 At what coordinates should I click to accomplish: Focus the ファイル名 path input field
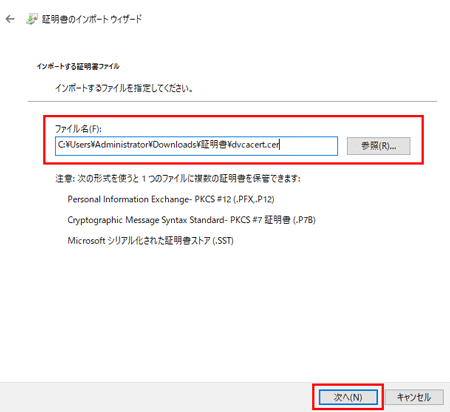196,146
